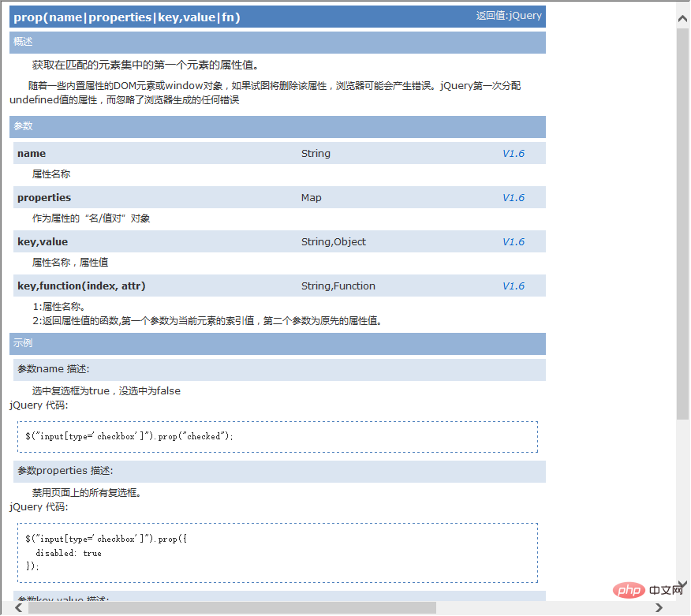The height and width of the screenshot is (616, 691).
Task: Click the prop("checked") code line
Action: tap(129, 436)
